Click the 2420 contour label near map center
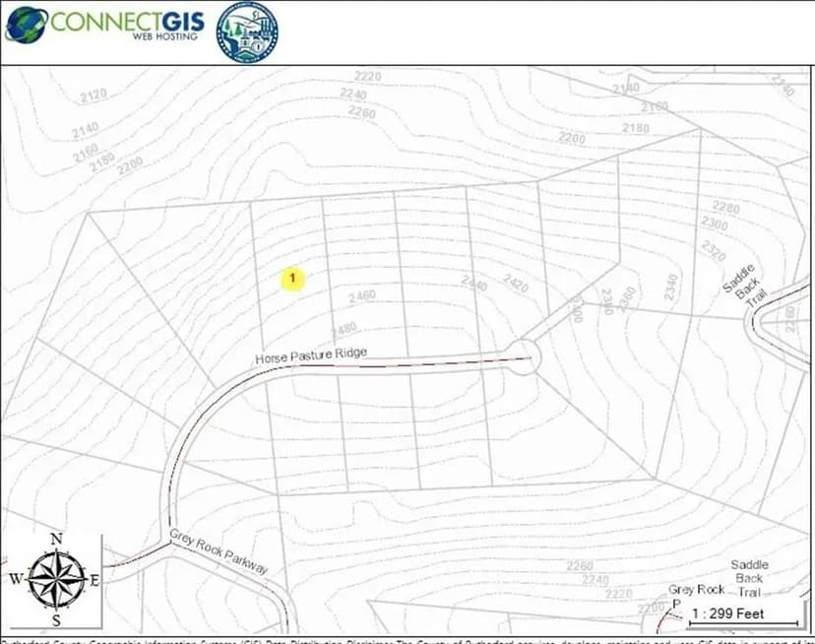The height and width of the screenshot is (644, 815). (513, 283)
